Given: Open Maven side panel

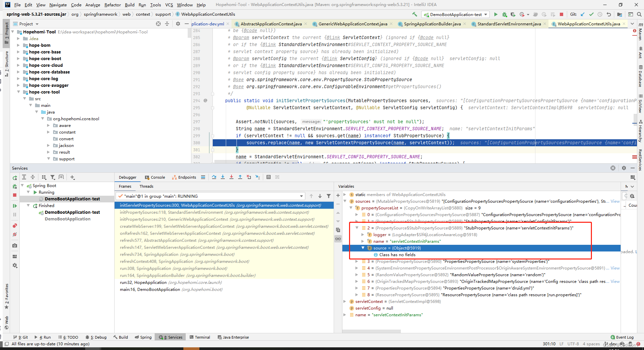Looking at the screenshot, I should (640, 32).
